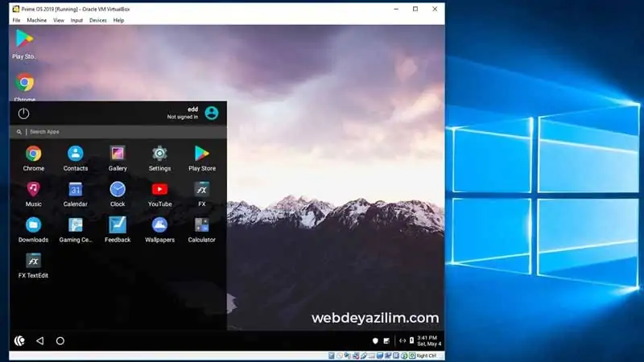Open the Wallpapers app
The height and width of the screenshot is (362, 644).
click(x=159, y=229)
